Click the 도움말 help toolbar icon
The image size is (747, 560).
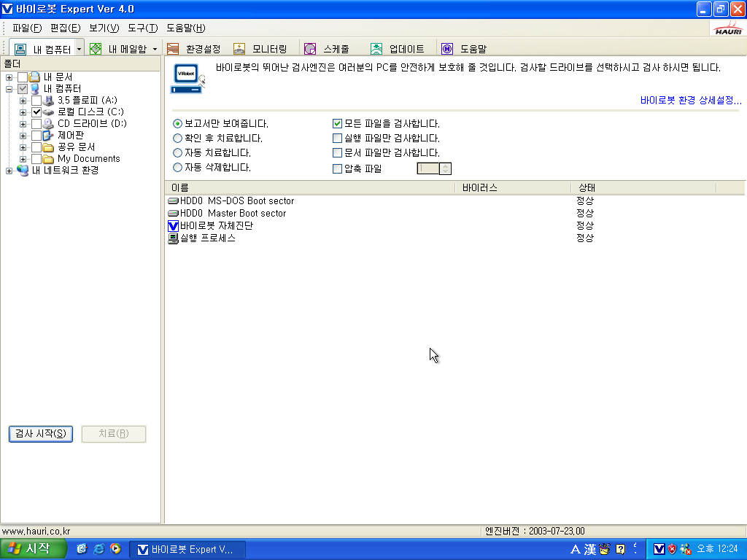click(x=447, y=49)
